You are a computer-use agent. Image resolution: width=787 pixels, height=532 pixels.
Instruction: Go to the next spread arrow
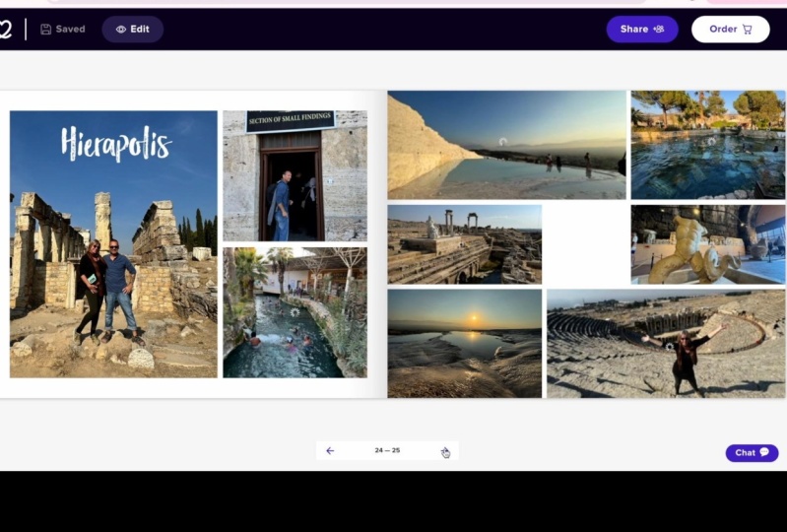tap(445, 450)
